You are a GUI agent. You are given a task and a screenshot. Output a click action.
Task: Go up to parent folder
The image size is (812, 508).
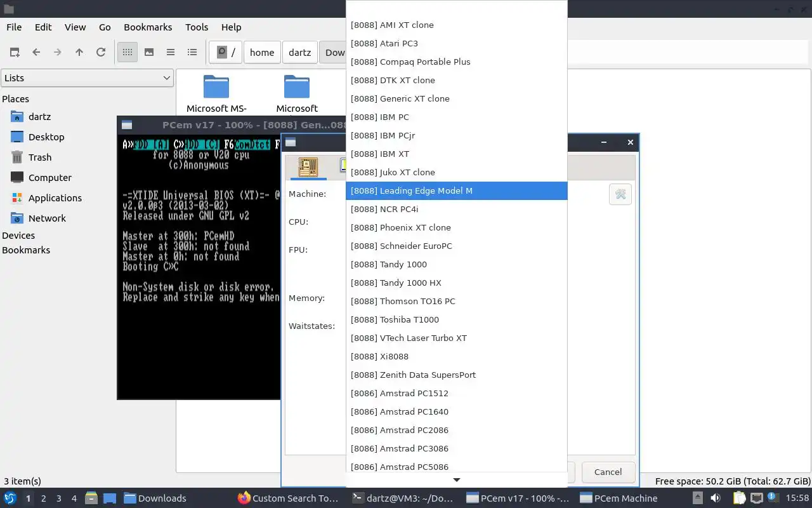coord(79,52)
